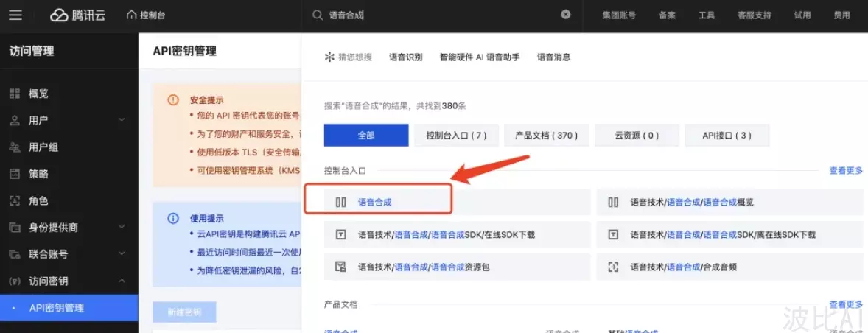The image size is (868, 333).
Task: Open 工具 menu
Action: (707, 15)
